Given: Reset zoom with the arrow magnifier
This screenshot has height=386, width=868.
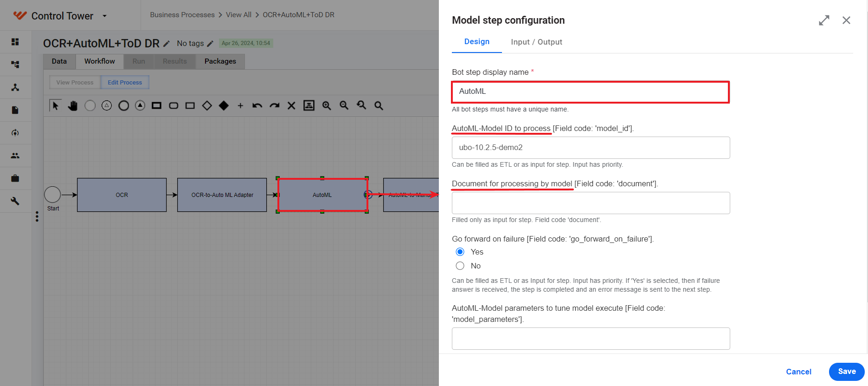Looking at the screenshot, I should 361,105.
